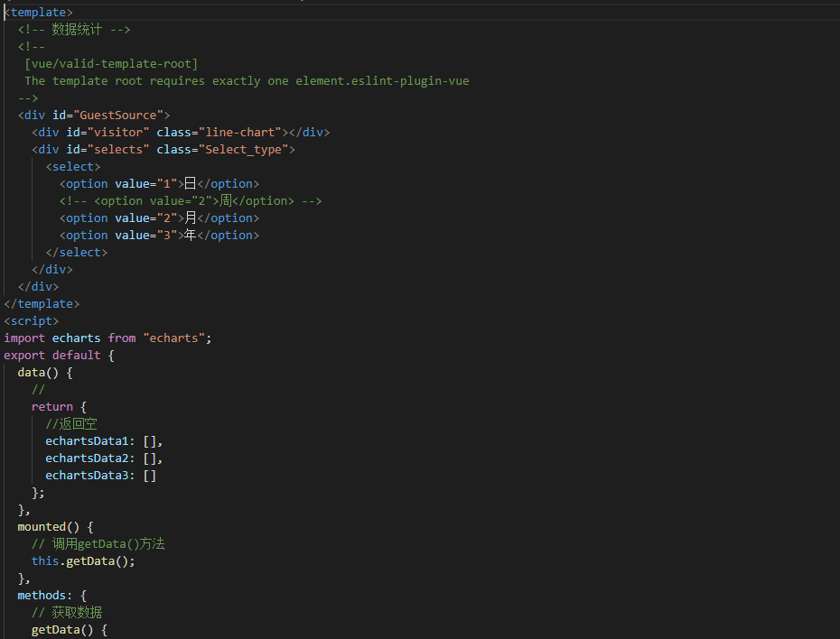Click the mounted() hook declaration

(x=55, y=526)
